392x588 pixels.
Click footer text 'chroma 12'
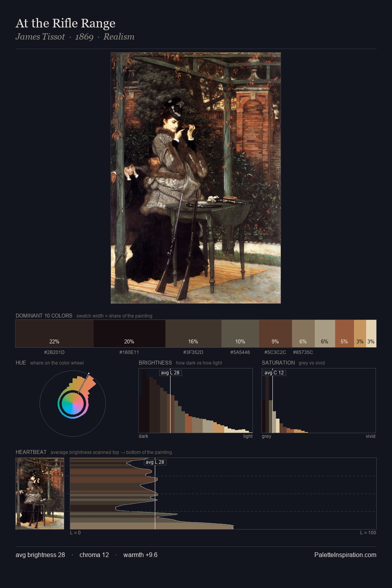94,555
